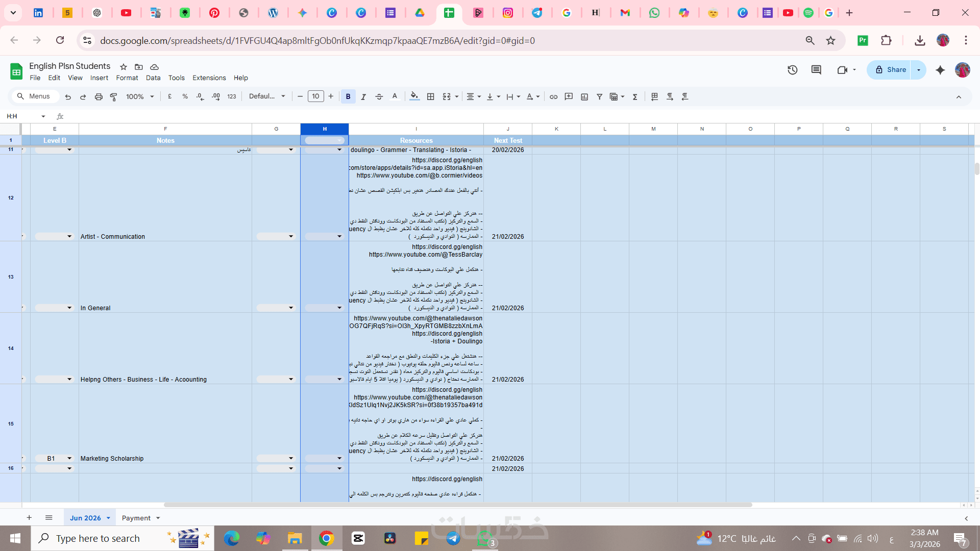Toggle Bold formatting button
Viewport: 980px width, 551px height.
pyautogui.click(x=348, y=96)
